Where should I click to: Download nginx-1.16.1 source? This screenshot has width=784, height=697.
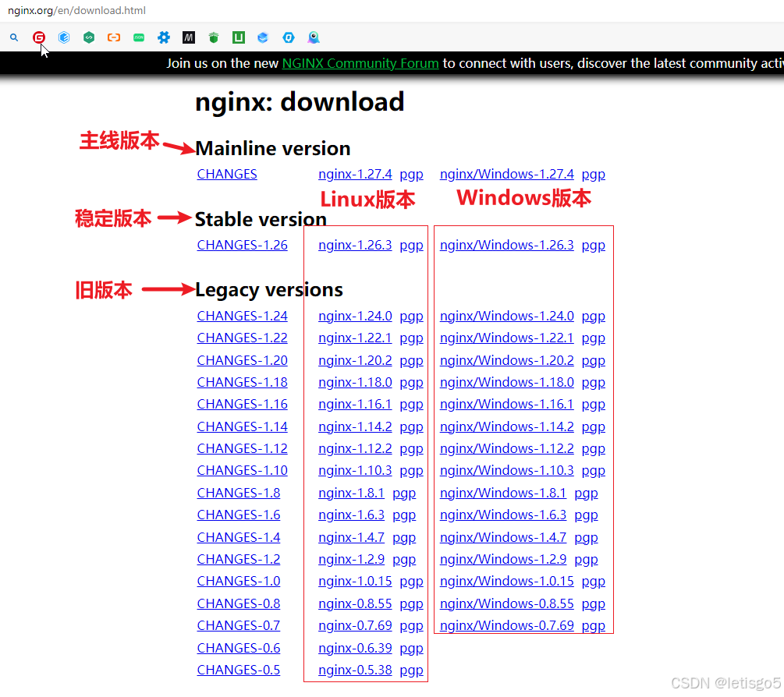[x=355, y=404]
